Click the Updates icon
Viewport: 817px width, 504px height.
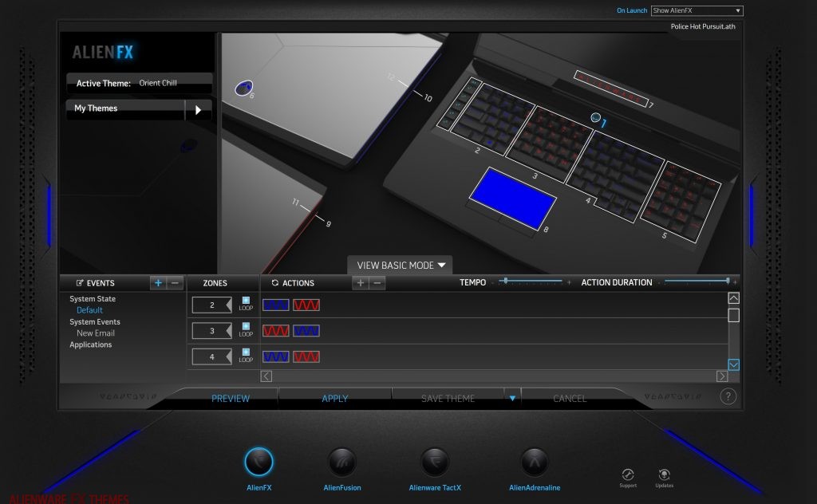pyautogui.click(x=664, y=474)
